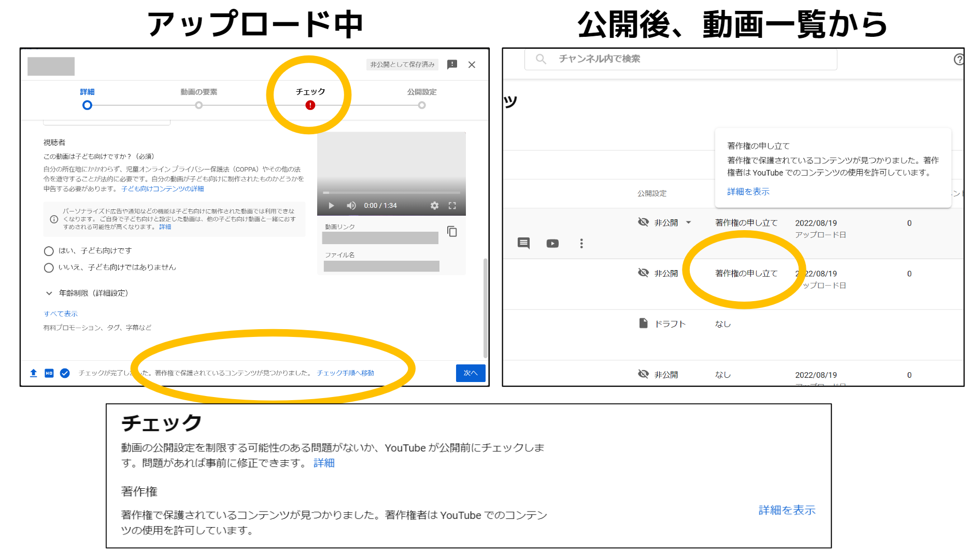980x551 pixels.
Task: Expand すべて表示 to show more options
Action: [x=61, y=313]
